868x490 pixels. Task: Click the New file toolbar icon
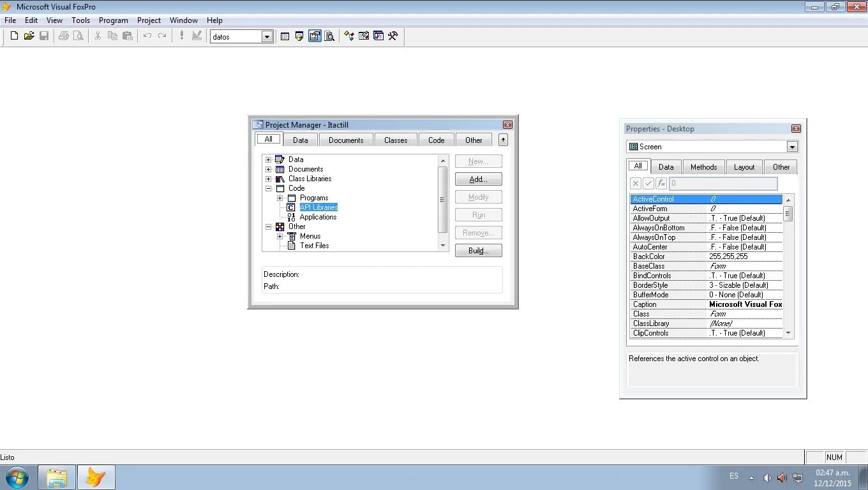(14, 36)
